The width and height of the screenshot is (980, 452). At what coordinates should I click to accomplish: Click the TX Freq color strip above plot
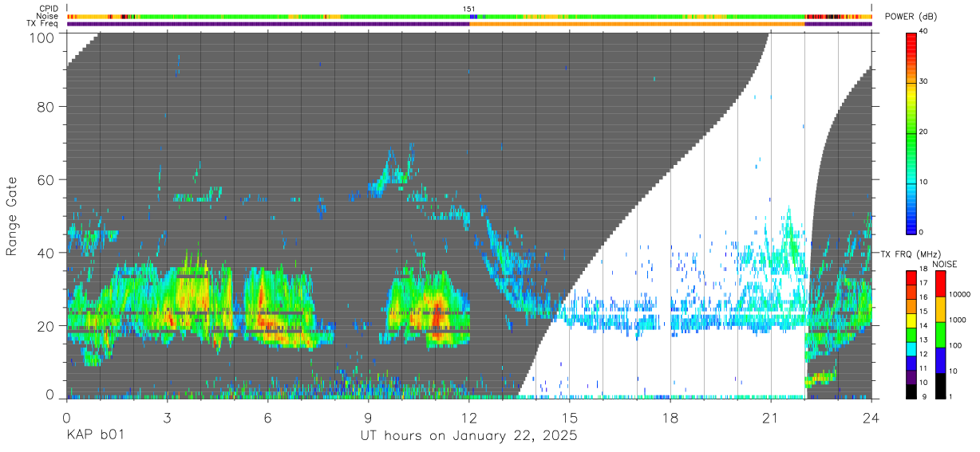point(469,24)
